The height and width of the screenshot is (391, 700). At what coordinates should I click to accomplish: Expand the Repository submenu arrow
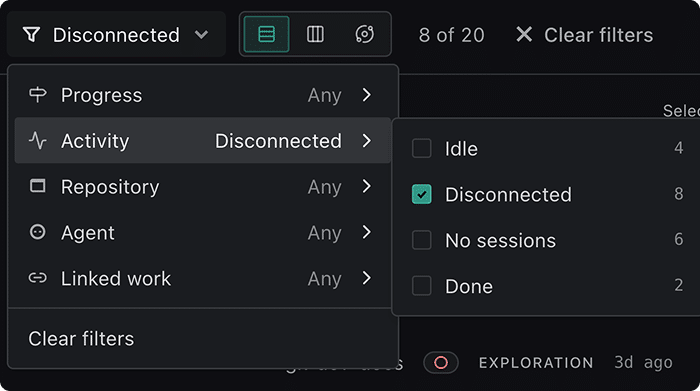pos(367,186)
